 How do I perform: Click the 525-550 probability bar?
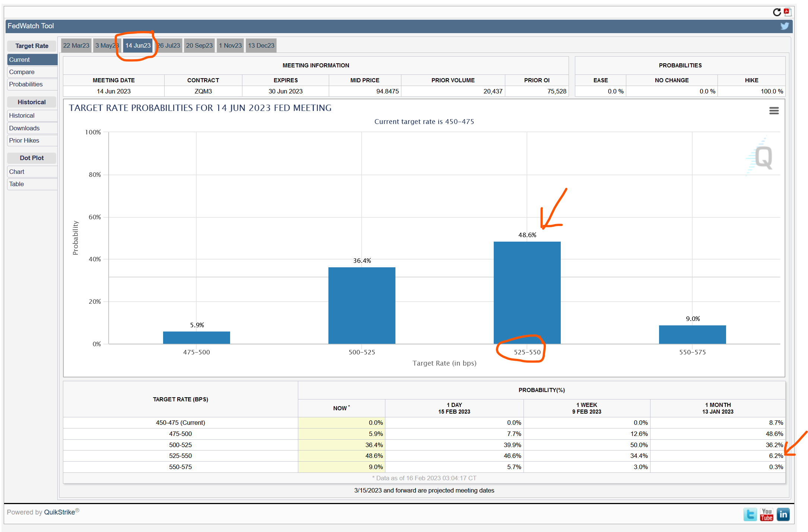527,293
